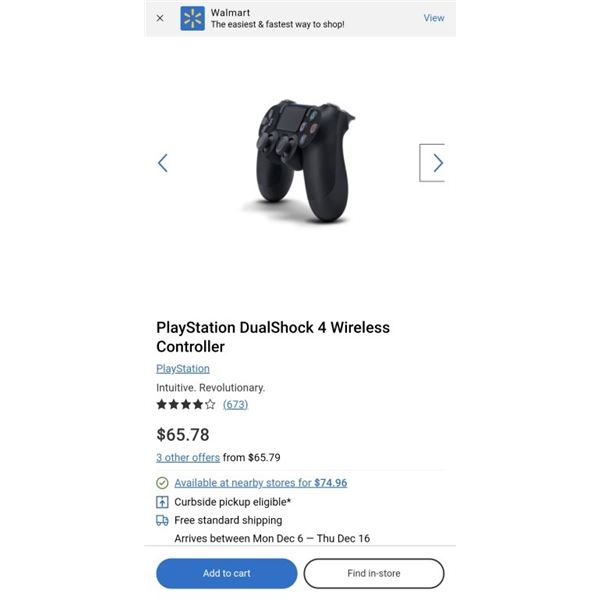Add the controller to cart
This screenshot has height=600, width=600.
click(x=227, y=573)
